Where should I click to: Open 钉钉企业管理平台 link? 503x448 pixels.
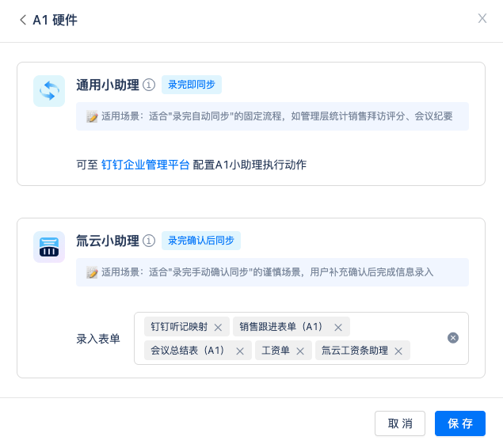(x=145, y=165)
